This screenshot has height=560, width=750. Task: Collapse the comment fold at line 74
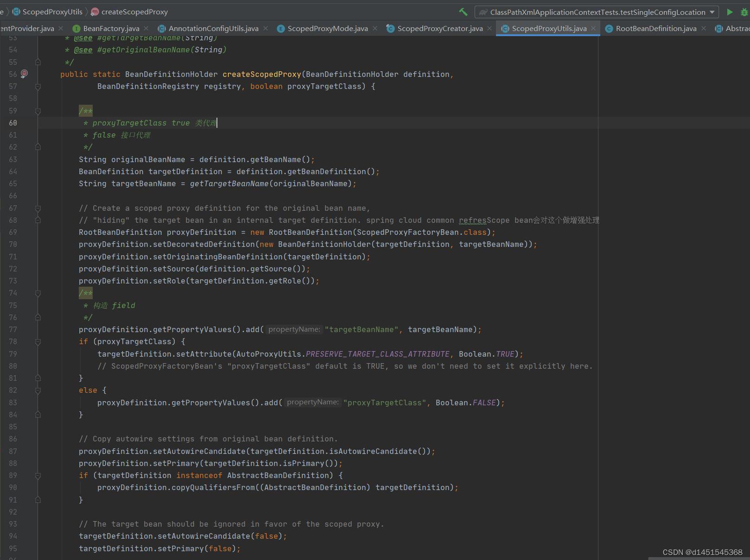click(38, 293)
